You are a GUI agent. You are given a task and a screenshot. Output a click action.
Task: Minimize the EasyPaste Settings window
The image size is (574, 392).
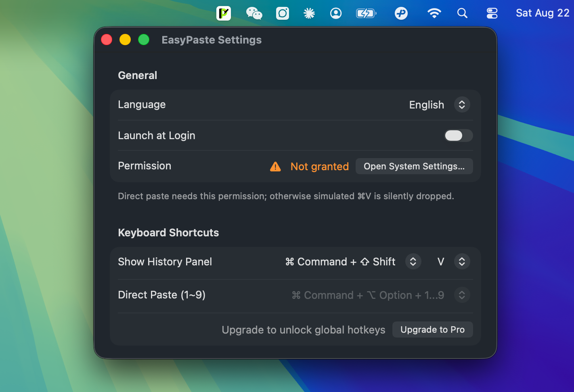point(125,40)
